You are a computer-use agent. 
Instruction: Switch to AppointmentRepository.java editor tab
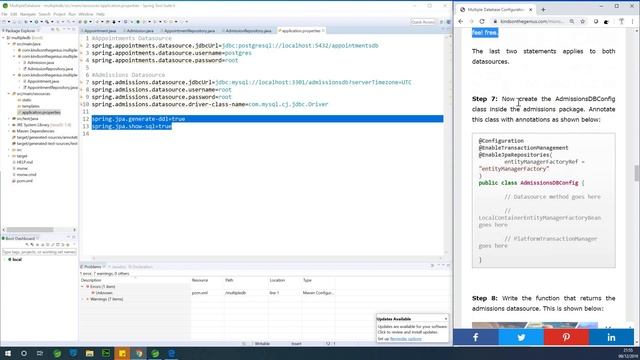(189, 31)
